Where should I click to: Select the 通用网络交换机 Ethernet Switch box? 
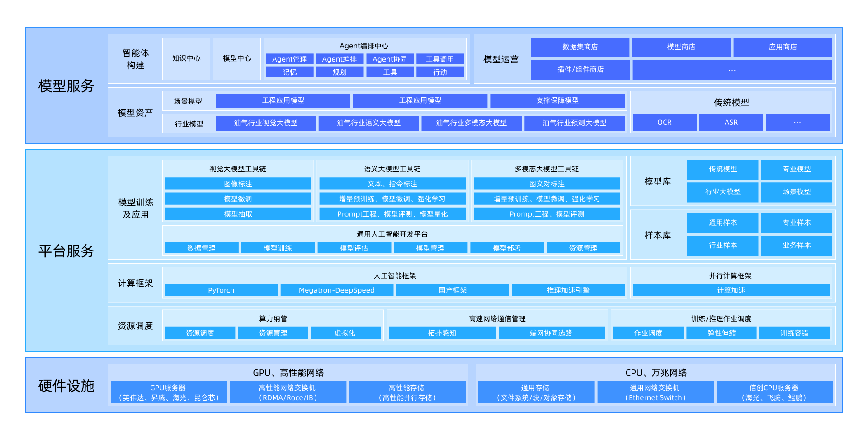coord(655,393)
